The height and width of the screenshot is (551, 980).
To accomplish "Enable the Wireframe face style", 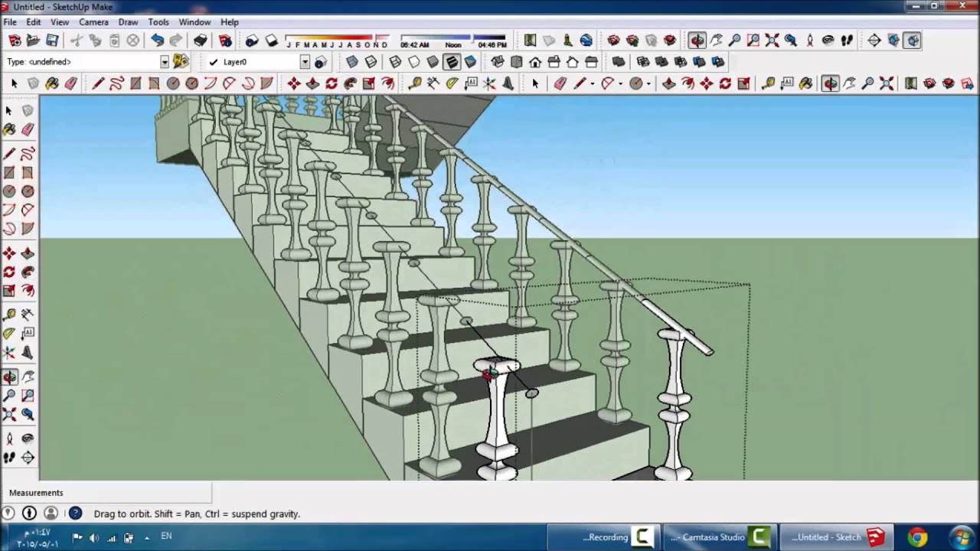I will point(395,62).
